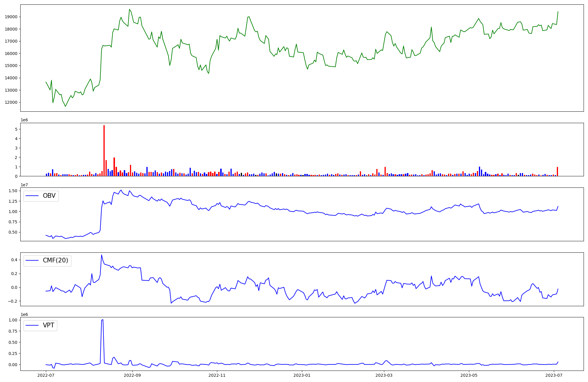Screen dimensions: 588x382
Task: Click the 2023-01 x-axis date label
Action: click(302, 375)
